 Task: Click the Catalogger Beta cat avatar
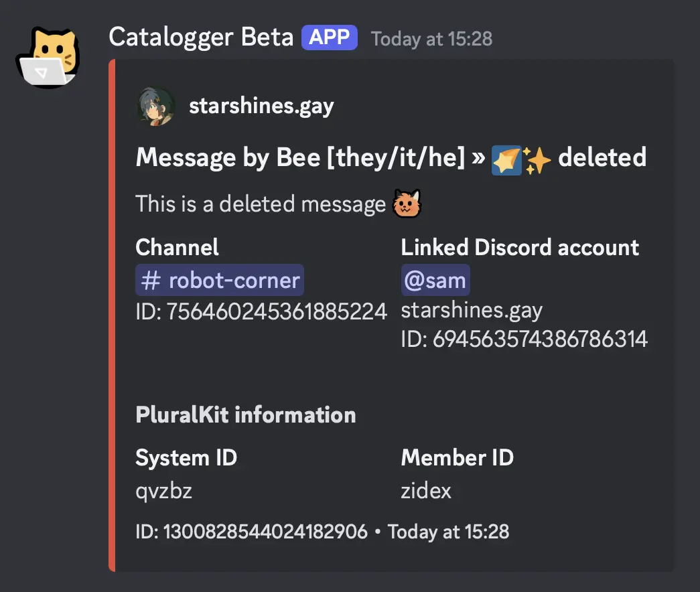46,56
